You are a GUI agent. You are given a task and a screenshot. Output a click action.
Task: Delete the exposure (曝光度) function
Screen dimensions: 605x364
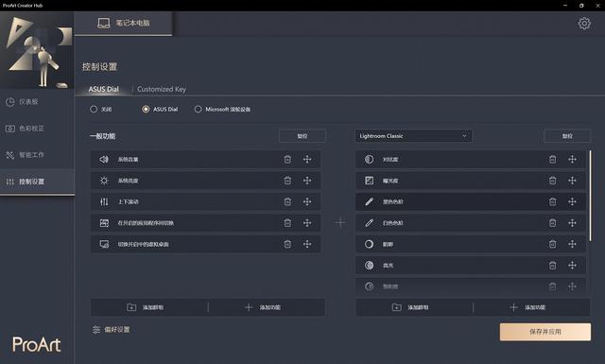pyautogui.click(x=552, y=181)
